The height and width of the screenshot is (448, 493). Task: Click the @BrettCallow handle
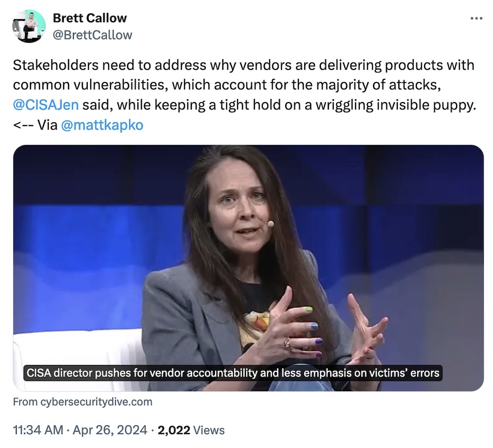(92, 34)
